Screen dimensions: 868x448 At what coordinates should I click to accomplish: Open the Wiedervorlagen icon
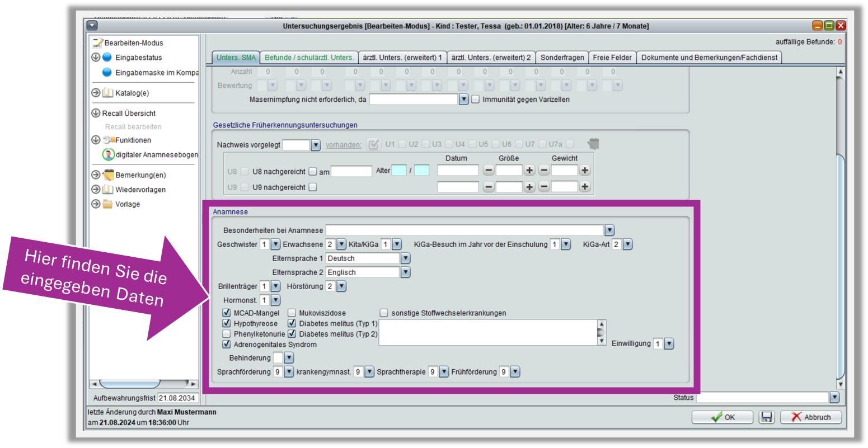108,190
